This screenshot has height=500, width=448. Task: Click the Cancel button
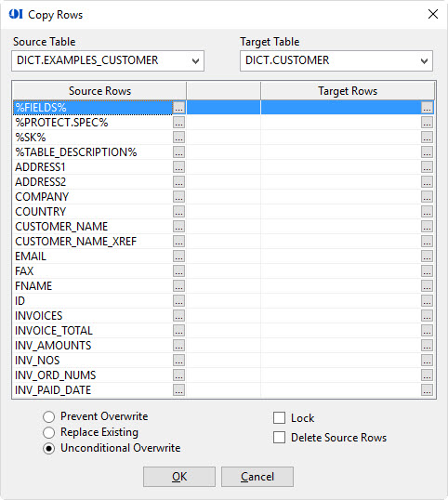(x=257, y=477)
